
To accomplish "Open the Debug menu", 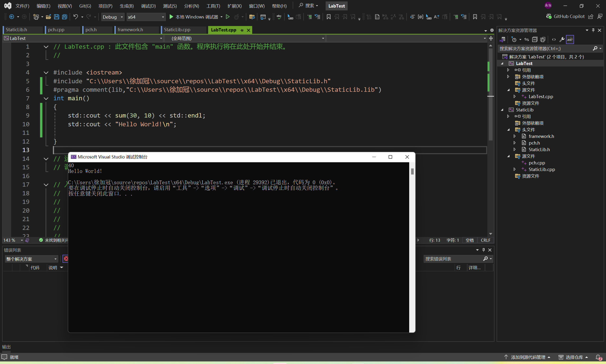I will coord(148,6).
